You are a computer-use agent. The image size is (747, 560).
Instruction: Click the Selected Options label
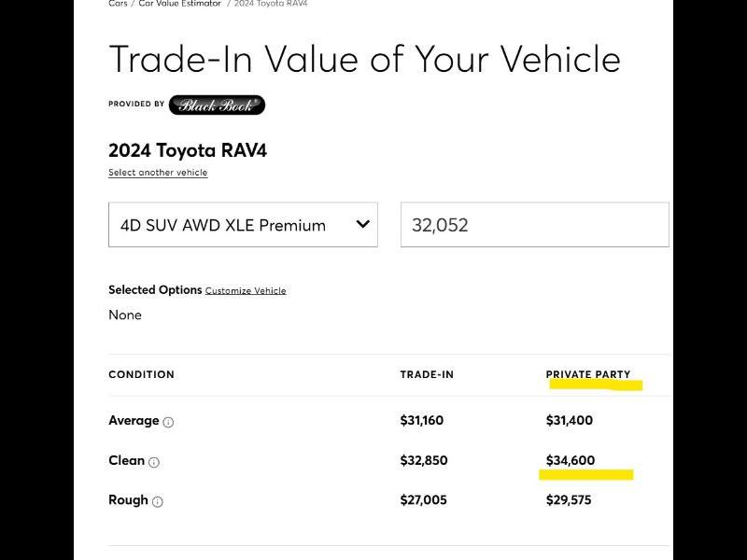tap(152, 290)
